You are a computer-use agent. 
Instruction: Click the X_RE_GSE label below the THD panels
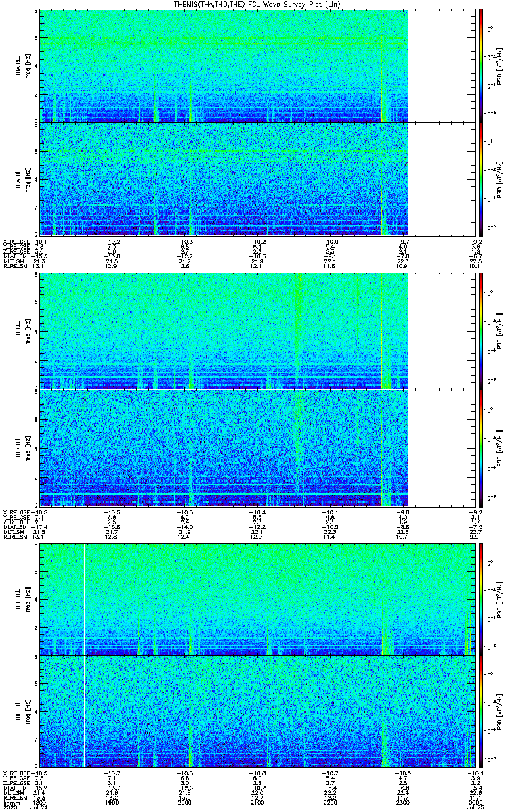pyautogui.click(x=16, y=512)
